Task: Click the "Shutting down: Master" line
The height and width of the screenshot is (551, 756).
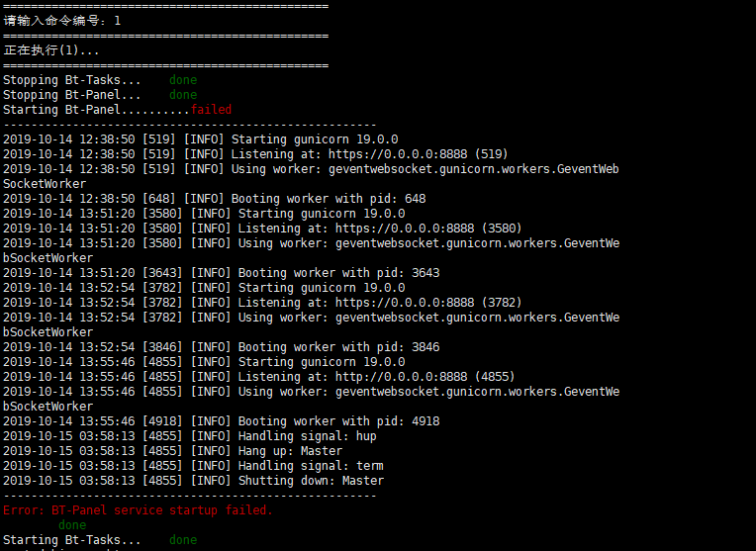Action: tap(193, 481)
